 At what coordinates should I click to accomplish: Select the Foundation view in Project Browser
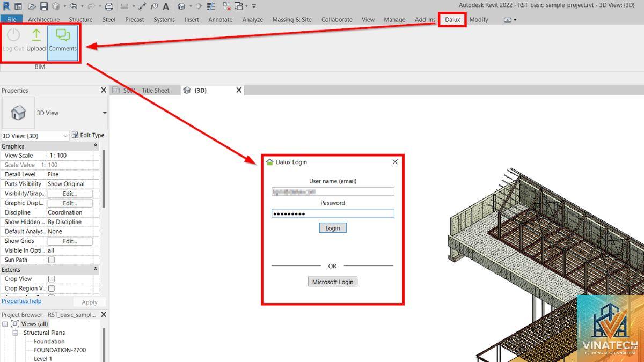click(x=49, y=341)
